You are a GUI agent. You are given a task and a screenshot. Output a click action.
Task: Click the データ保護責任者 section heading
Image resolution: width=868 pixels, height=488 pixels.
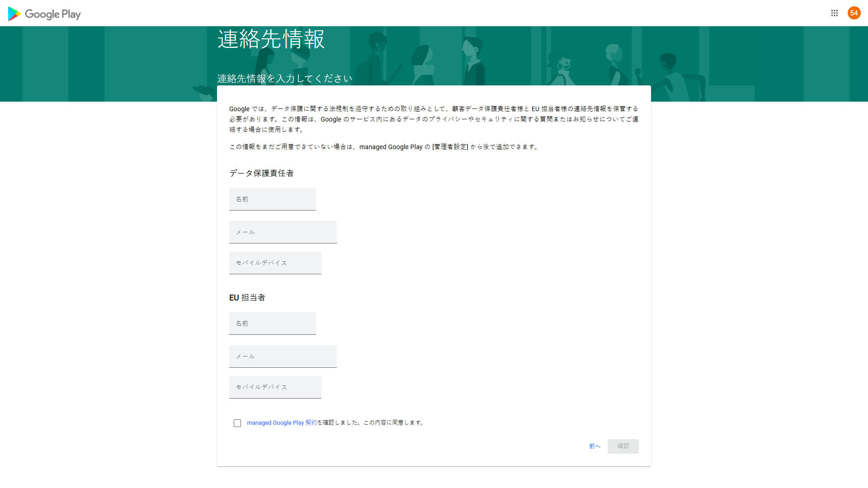(x=261, y=174)
